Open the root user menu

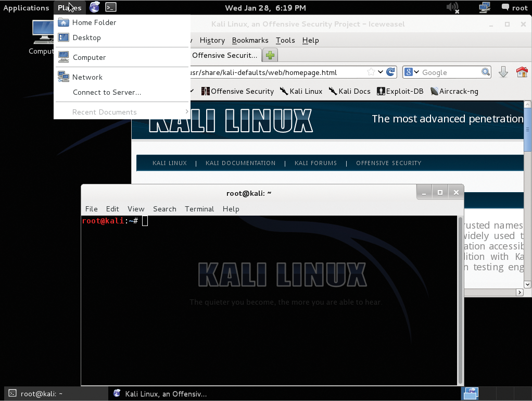514,8
